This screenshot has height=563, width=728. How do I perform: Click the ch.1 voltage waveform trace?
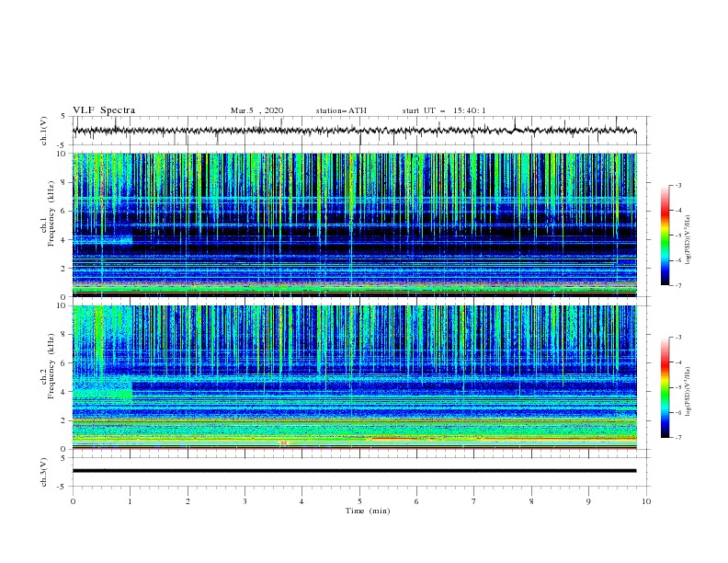(x=354, y=131)
